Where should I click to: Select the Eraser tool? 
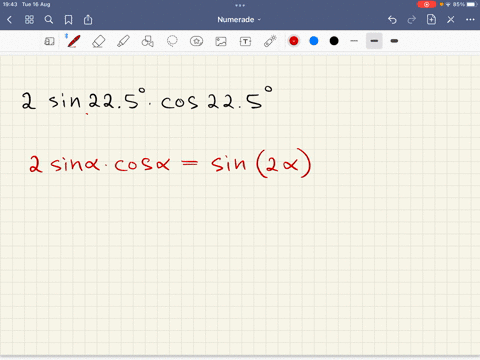tap(98, 42)
